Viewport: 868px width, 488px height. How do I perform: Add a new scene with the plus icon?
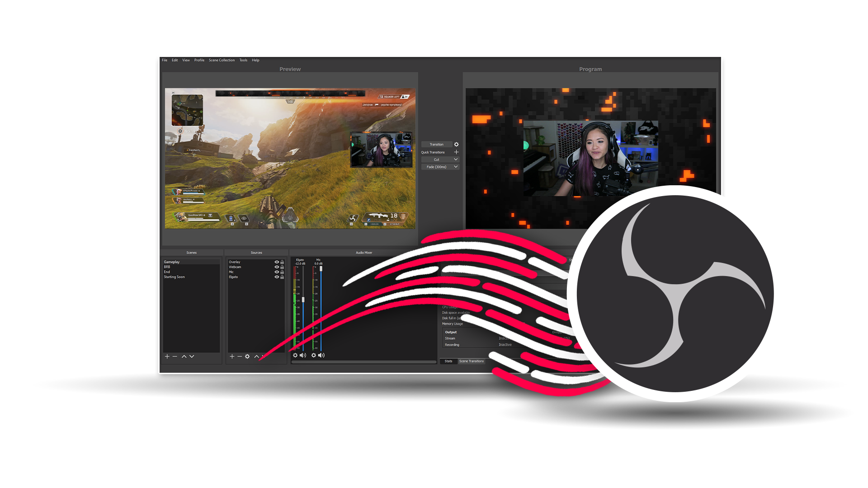coord(166,357)
